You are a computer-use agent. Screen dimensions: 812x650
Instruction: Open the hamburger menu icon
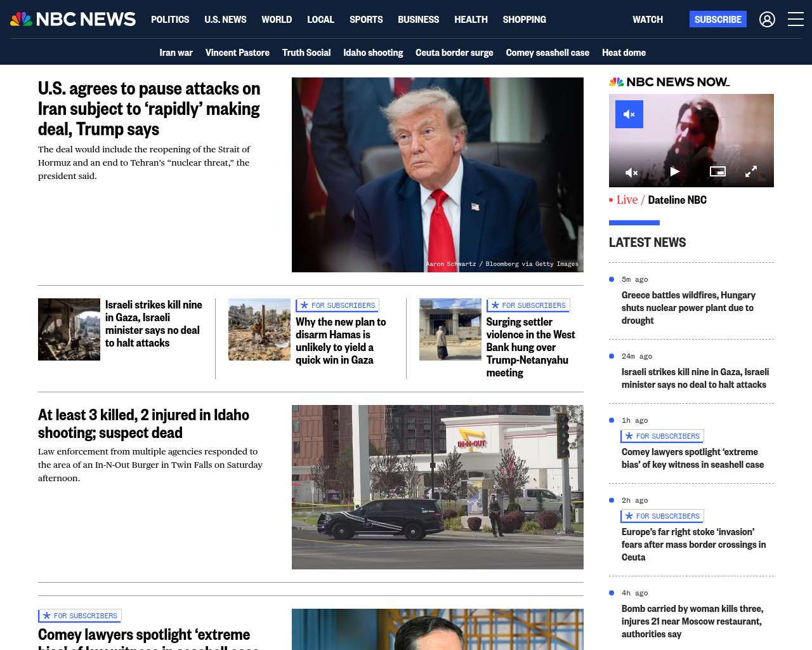pos(796,20)
